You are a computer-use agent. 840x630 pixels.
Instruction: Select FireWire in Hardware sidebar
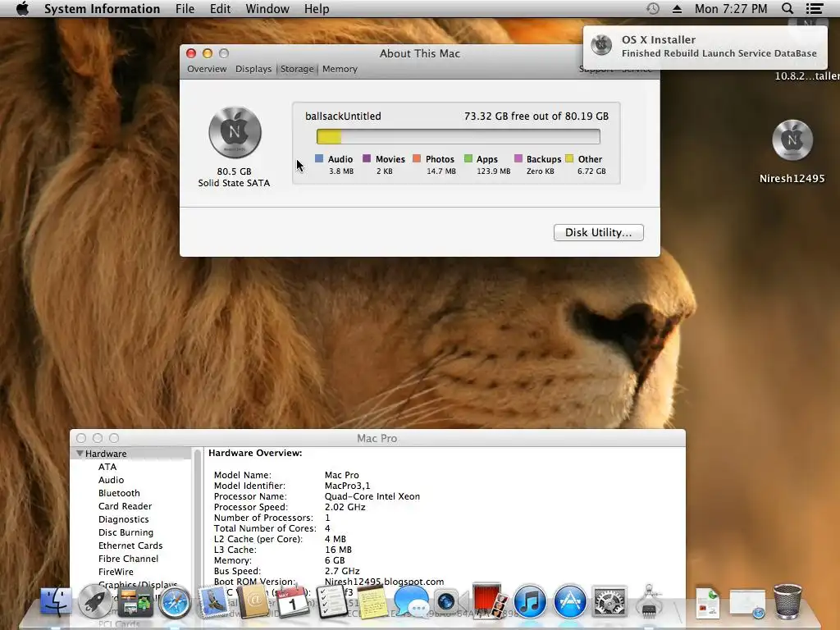116,572
